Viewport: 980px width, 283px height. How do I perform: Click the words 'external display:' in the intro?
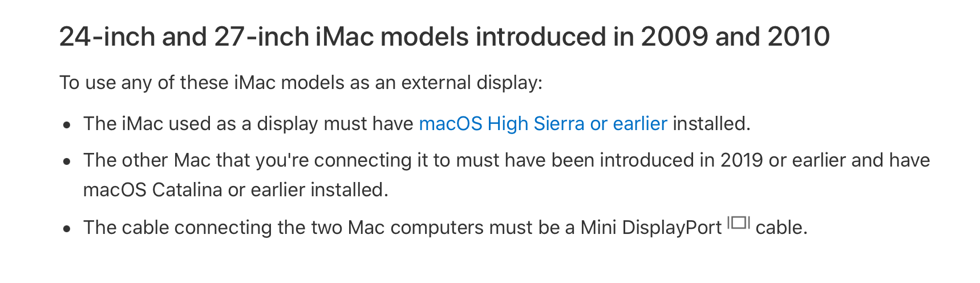pyautogui.click(x=472, y=83)
